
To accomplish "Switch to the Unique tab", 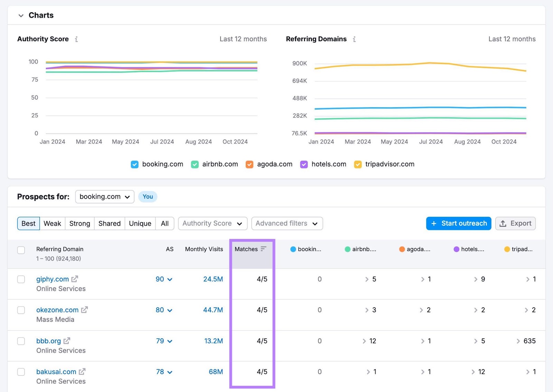I will click(x=140, y=224).
